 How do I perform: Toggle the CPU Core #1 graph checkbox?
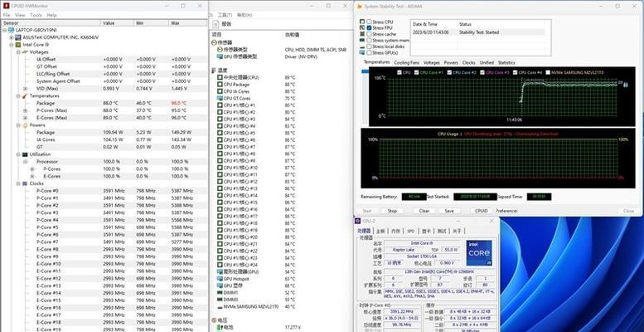[x=416, y=72]
